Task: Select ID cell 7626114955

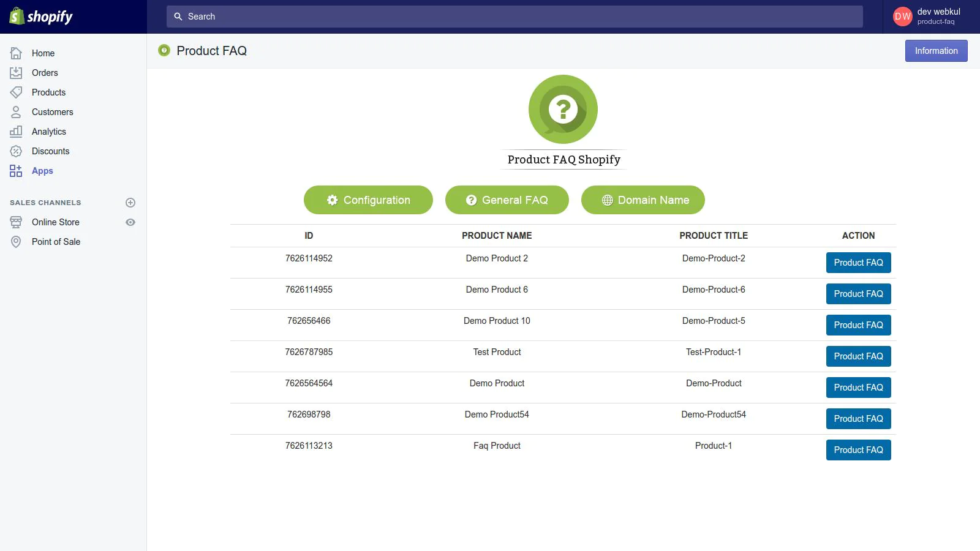Action: (x=309, y=290)
